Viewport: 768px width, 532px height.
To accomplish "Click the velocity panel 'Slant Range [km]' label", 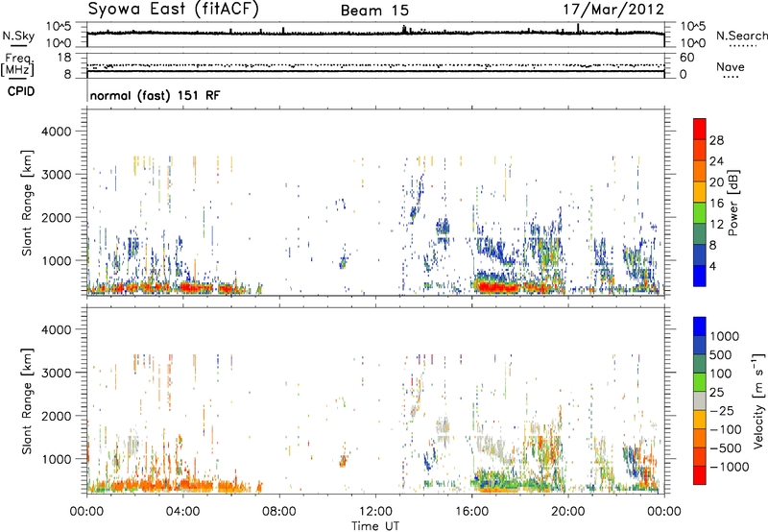I will pyautogui.click(x=27, y=400).
